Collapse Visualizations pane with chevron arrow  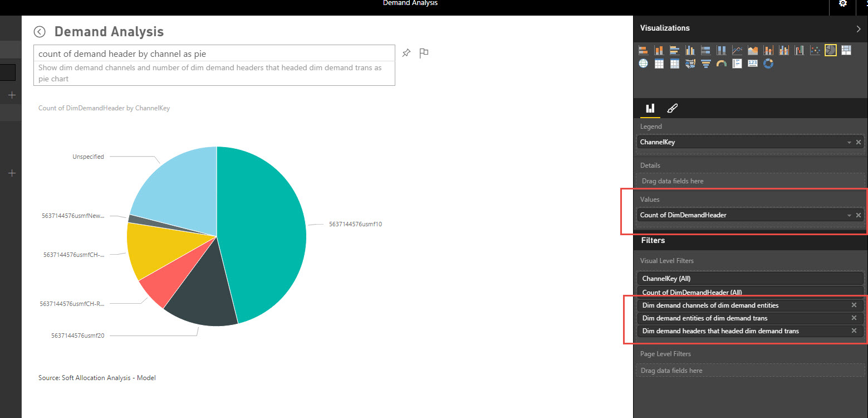coord(858,28)
